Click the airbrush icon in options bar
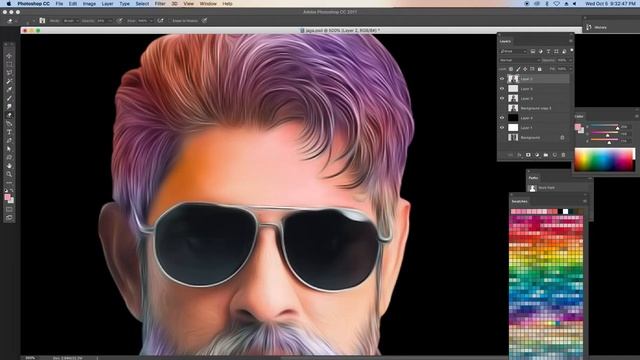The width and height of the screenshot is (640, 360). [x=160, y=20]
